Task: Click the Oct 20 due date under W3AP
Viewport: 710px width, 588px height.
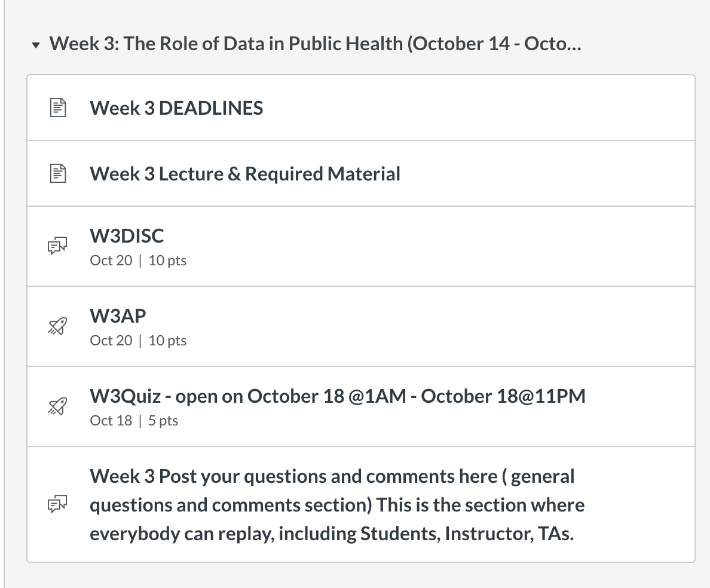Action: coord(111,341)
